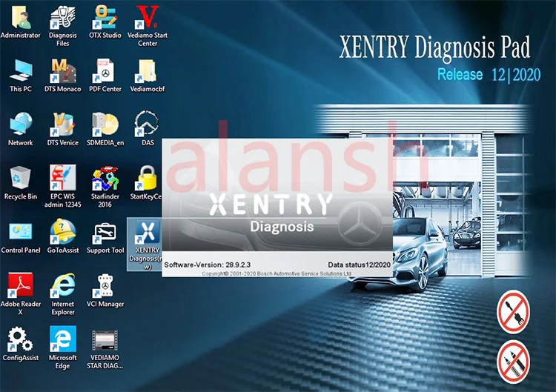Open the Recycle Bin
556x392 pixels.
click(x=21, y=183)
